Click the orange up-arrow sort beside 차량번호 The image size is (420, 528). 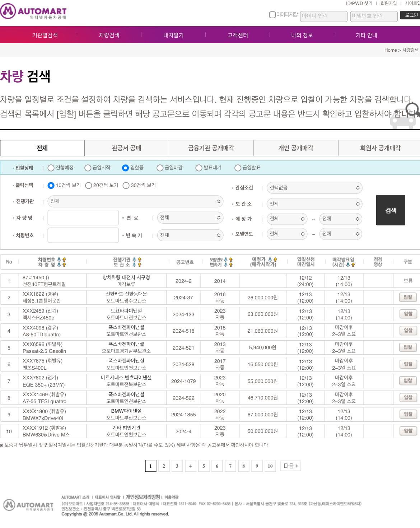tap(64, 260)
